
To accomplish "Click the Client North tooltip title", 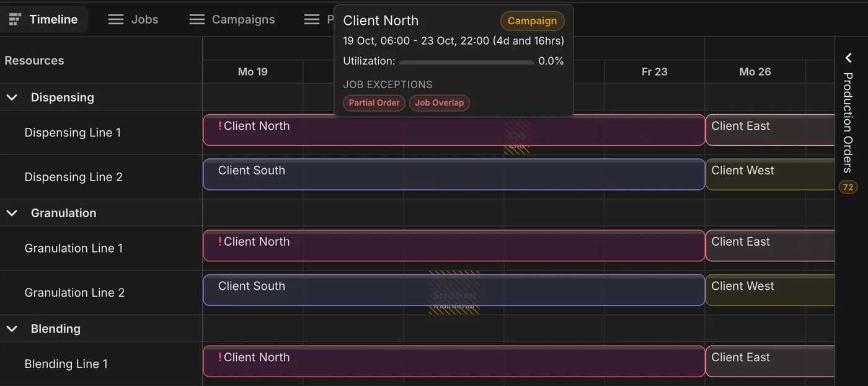I will click(381, 20).
